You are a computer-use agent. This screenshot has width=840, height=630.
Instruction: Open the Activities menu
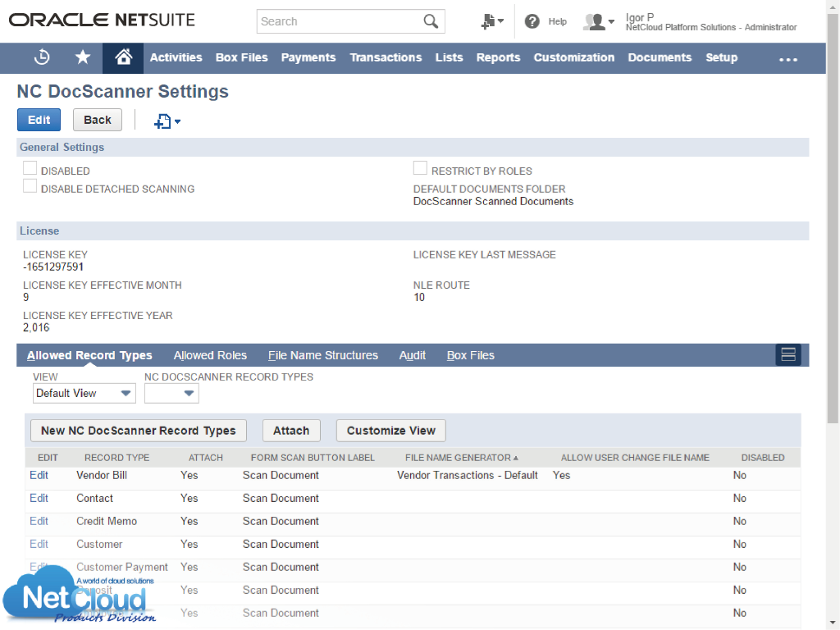[176, 57]
